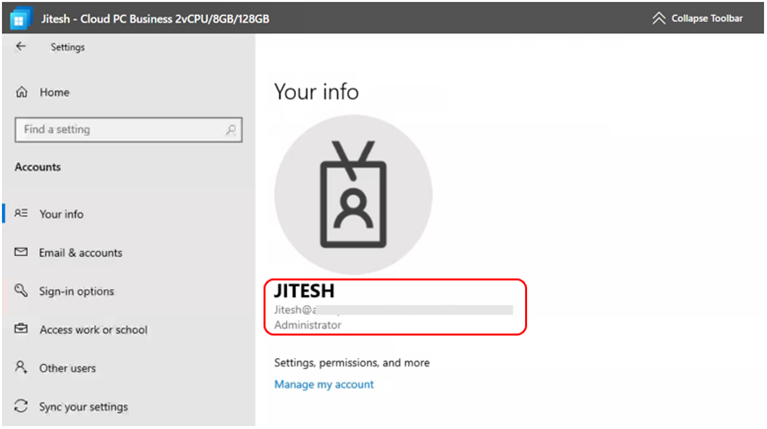This screenshot has height=429, width=767.
Task: Click the JITESH account name
Action: coord(304,292)
